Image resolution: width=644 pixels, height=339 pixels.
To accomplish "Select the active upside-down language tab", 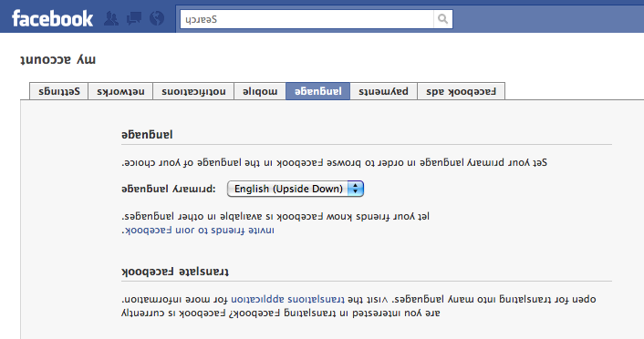I will pos(317,91).
